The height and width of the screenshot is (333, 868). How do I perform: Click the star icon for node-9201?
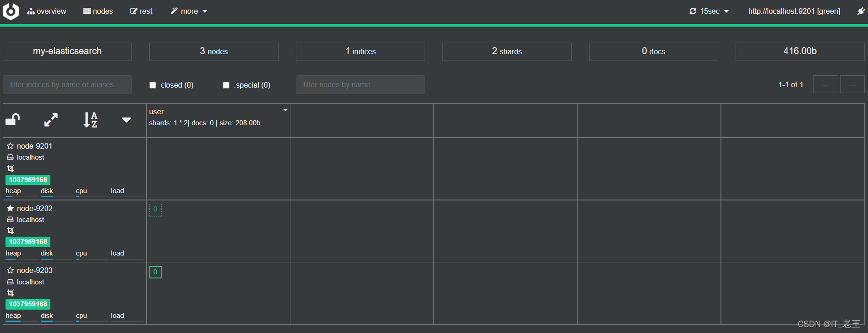pyautogui.click(x=10, y=146)
